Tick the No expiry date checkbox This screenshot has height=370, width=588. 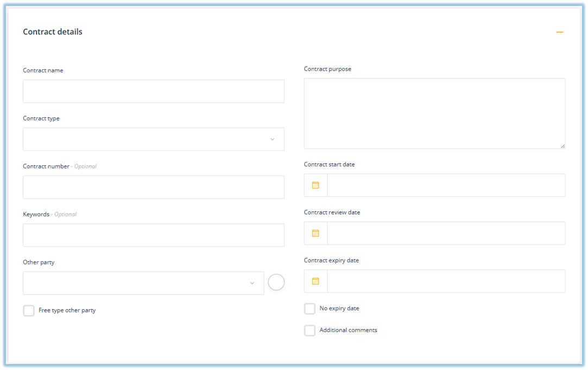[309, 309]
